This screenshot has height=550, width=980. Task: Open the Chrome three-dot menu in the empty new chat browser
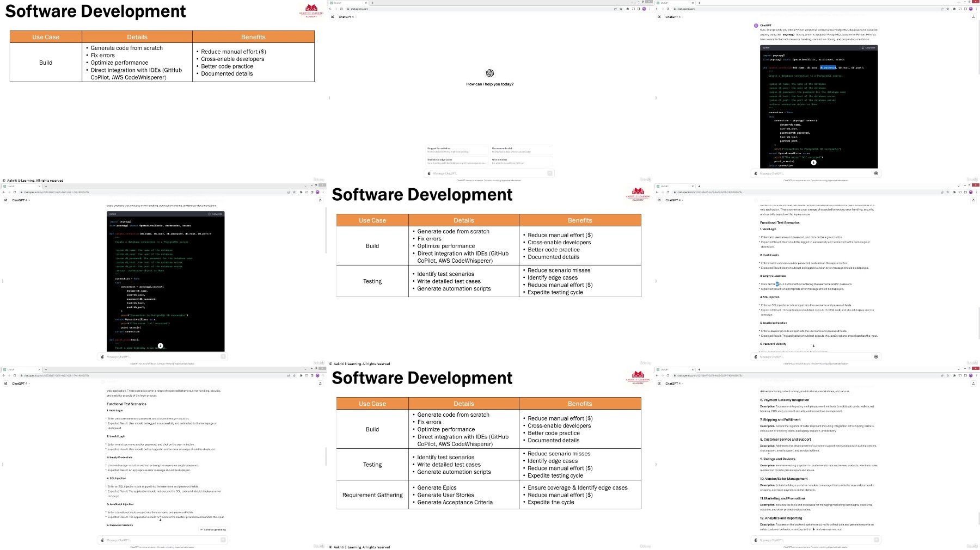[x=650, y=9]
